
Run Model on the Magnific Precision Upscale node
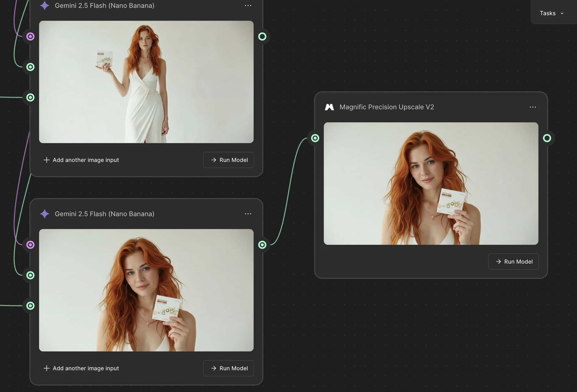(x=513, y=262)
